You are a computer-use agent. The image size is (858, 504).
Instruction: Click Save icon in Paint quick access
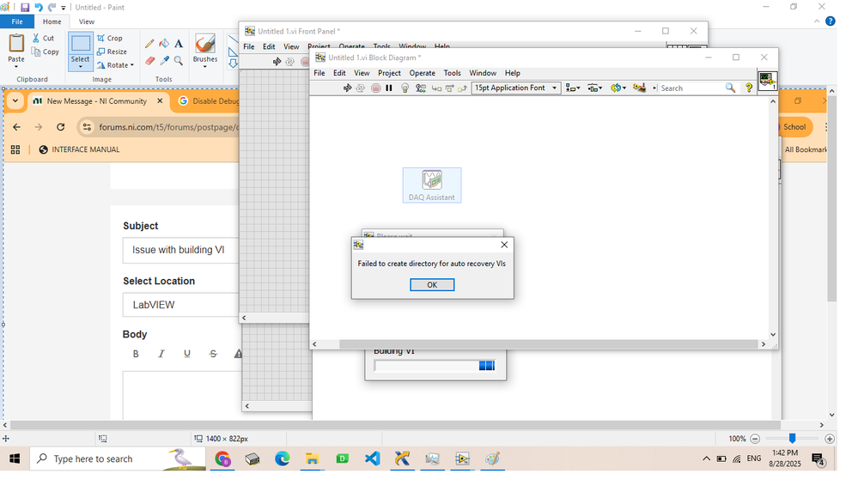[x=25, y=8]
